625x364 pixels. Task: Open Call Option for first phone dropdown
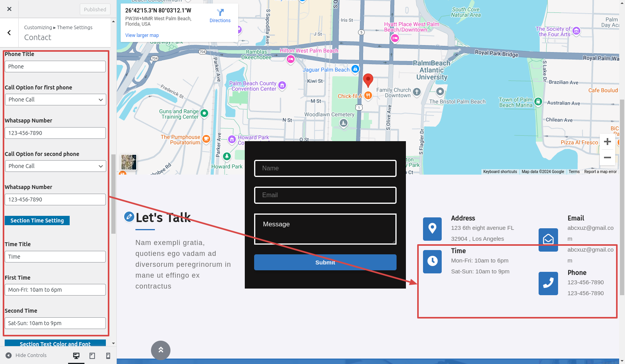pyautogui.click(x=55, y=100)
